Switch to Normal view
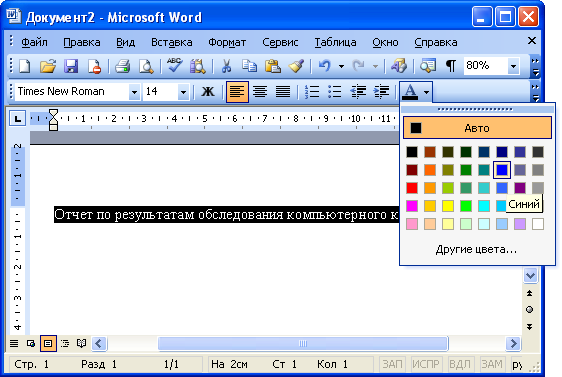 point(14,344)
